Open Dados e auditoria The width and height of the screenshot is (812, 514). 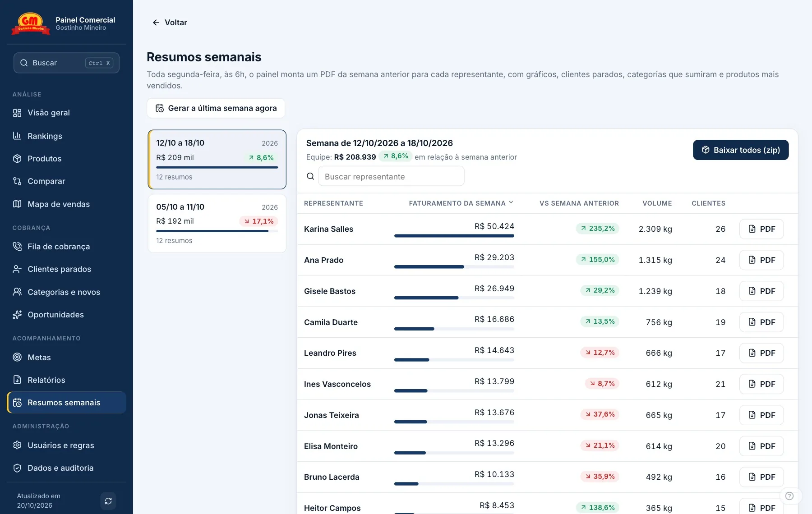point(66,468)
